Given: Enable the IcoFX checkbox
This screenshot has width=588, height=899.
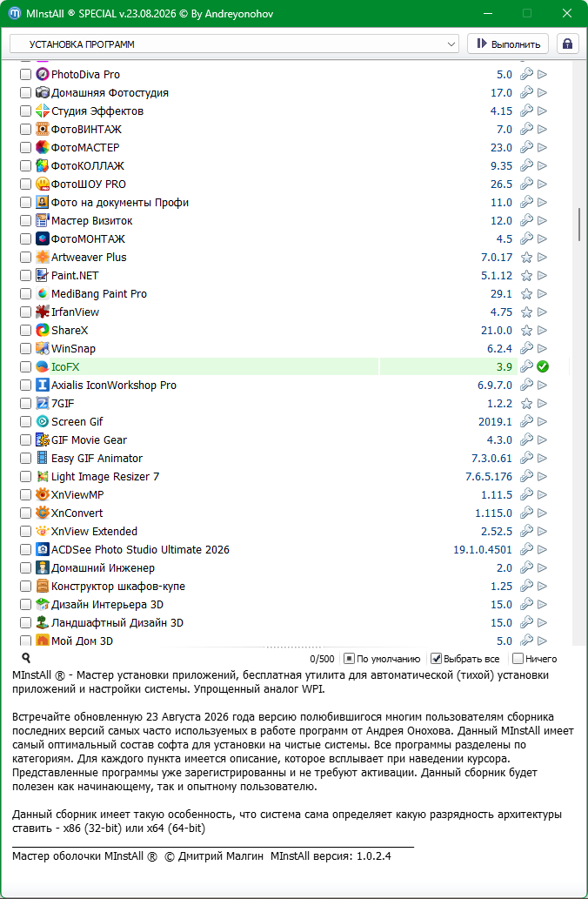Looking at the screenshot, I should click(25, 367).
